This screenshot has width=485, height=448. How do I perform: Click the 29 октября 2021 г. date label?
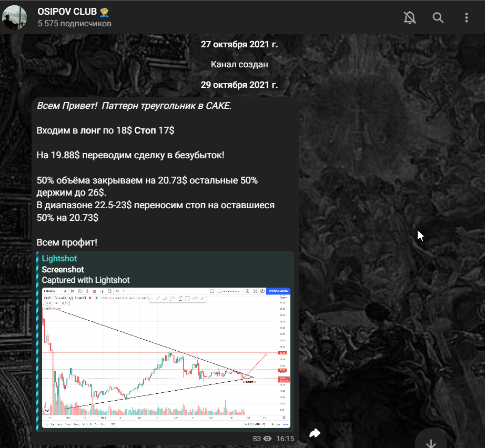(239, 85)
